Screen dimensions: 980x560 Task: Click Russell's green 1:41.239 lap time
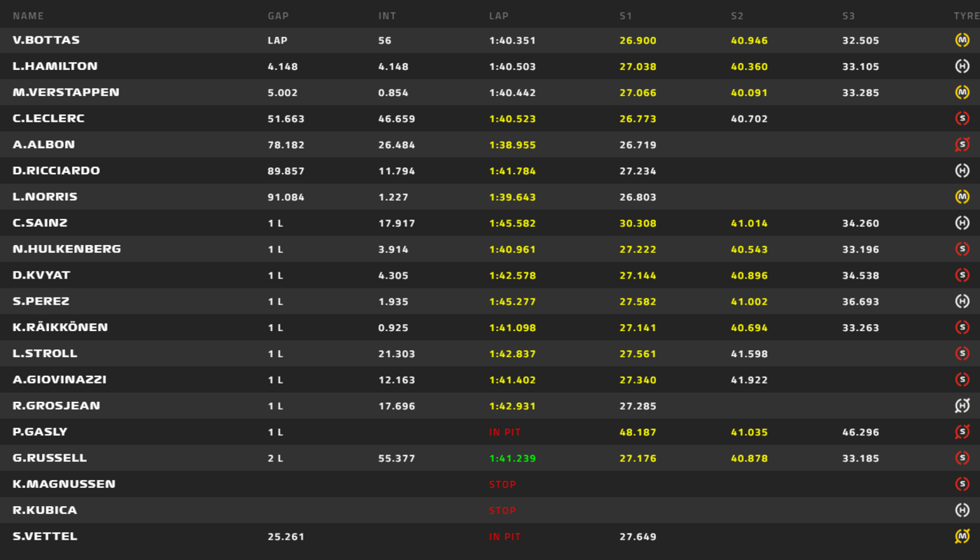coord(512,458)
